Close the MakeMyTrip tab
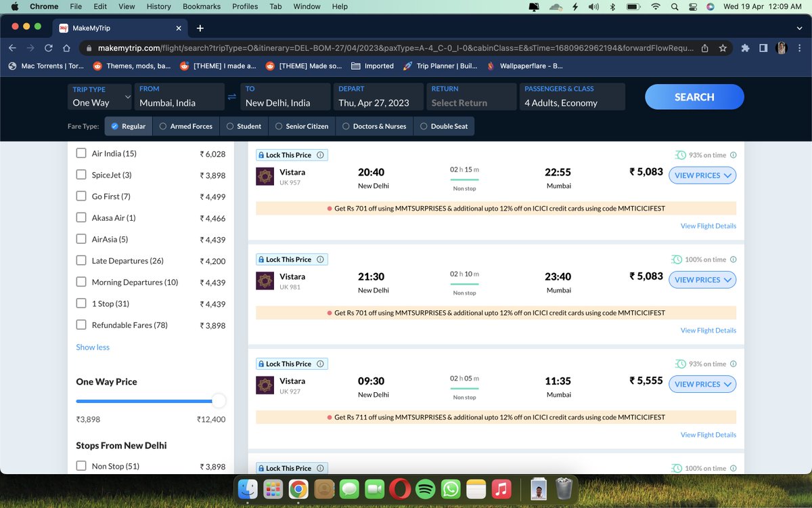 [x=179, y=28]
